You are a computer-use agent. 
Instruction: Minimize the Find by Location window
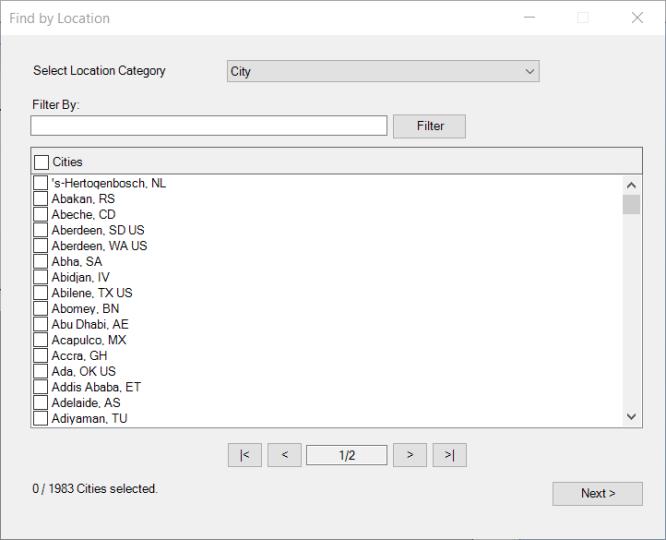(x=529, y=18)
